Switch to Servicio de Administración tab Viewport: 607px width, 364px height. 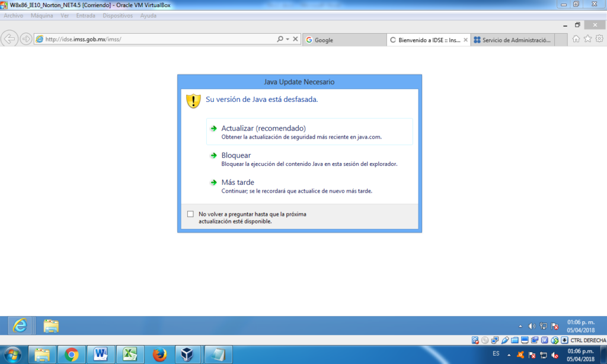coord(513,40)
